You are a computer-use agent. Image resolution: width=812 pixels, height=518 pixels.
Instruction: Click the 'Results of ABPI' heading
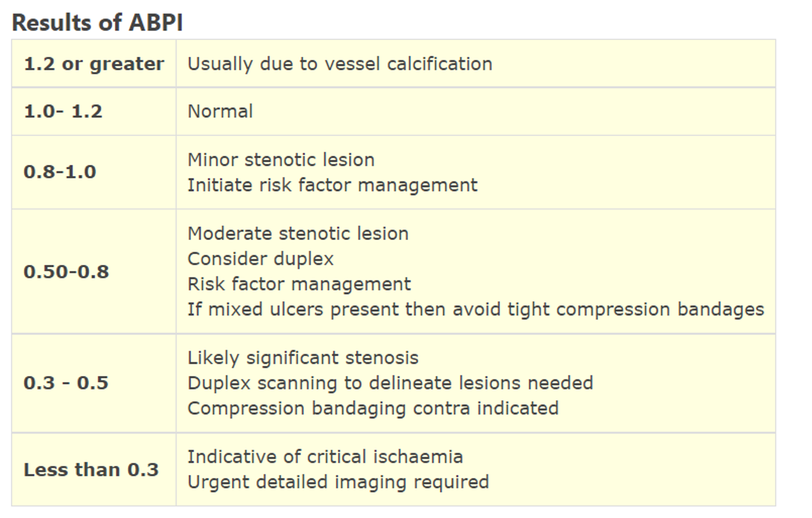pos(97,22)
